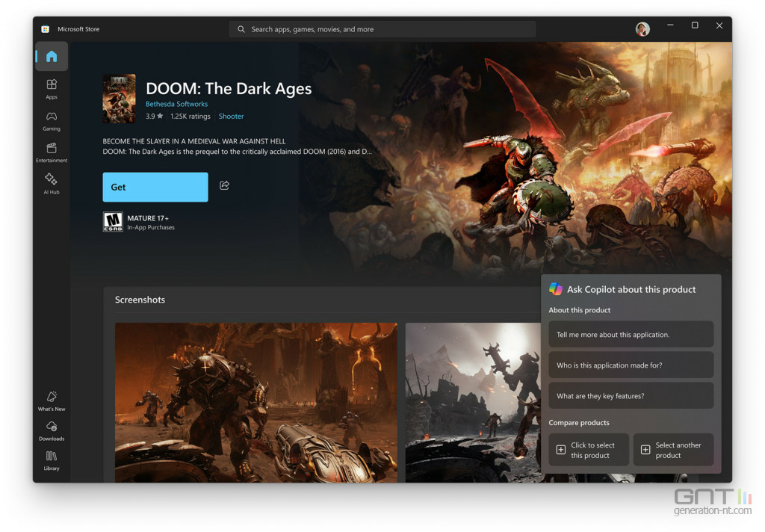
Task: Click the DOOM game cover art icon
Action: click(x=119, y=99)
